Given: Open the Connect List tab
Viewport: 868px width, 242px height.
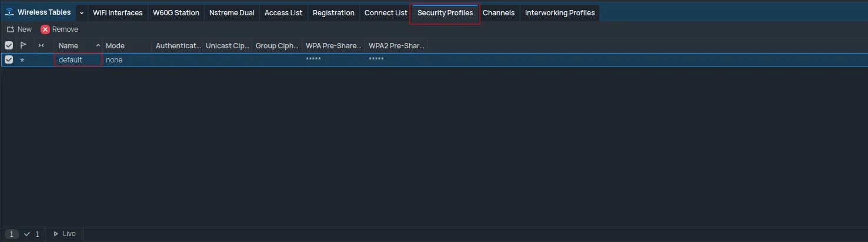Looking at the screenshot, I should (386, 12).
